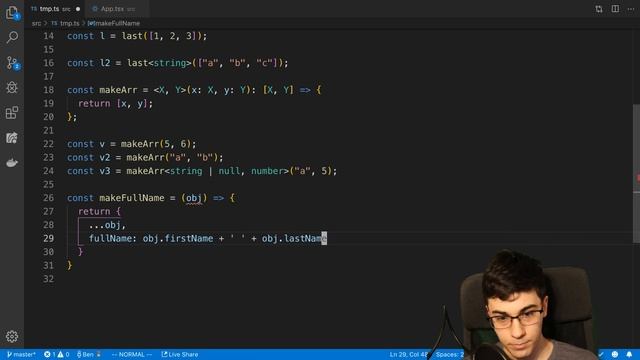Split the editor to the right
640x360 pixels.
(x=615, y=9)
